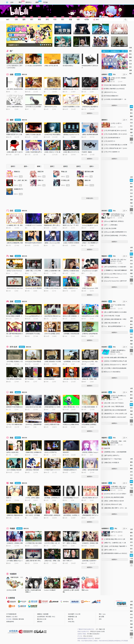The height and width of the screenshot is (644, 134).
Task: Click the 电影 section icon
Action: tap(8, 483)
